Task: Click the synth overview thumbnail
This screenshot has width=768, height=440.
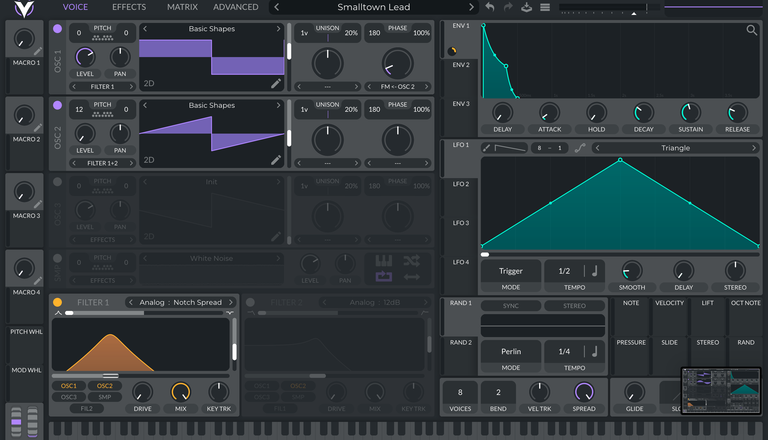Action: (721, 391)
